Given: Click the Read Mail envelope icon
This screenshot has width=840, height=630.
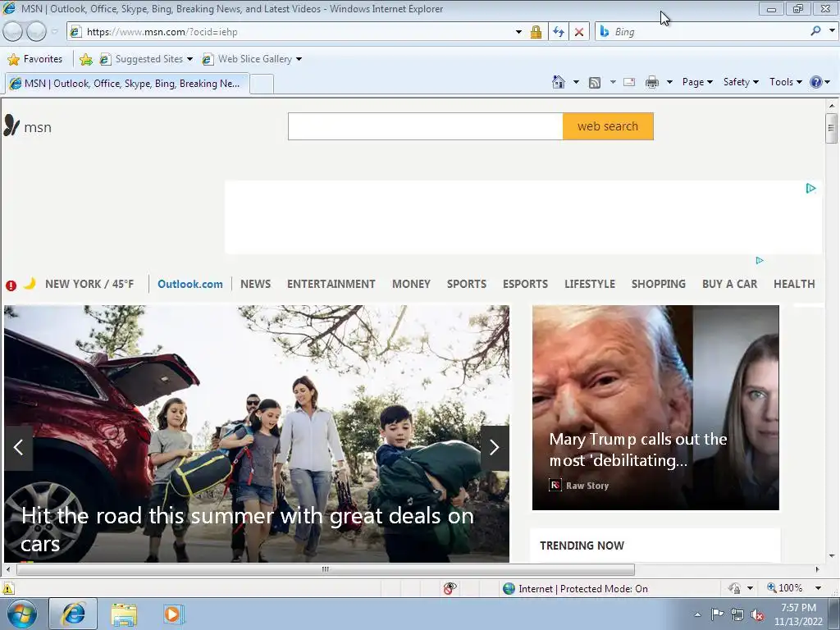Looking at the screenshot, I should 629,82.
